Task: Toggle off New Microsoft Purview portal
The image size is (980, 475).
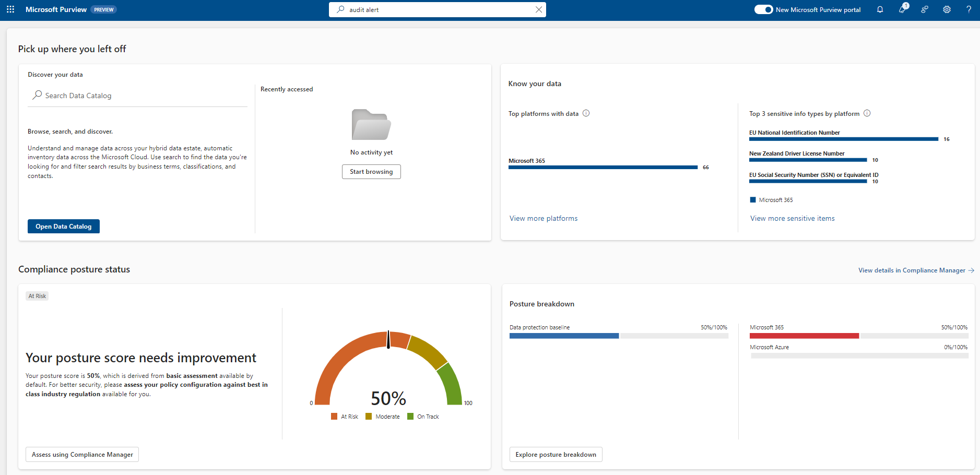Action: 763,9
